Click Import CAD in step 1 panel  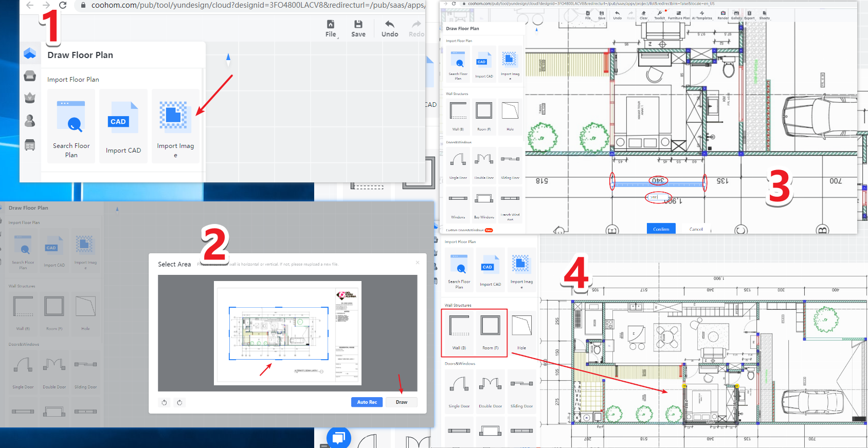click(123, 126)
